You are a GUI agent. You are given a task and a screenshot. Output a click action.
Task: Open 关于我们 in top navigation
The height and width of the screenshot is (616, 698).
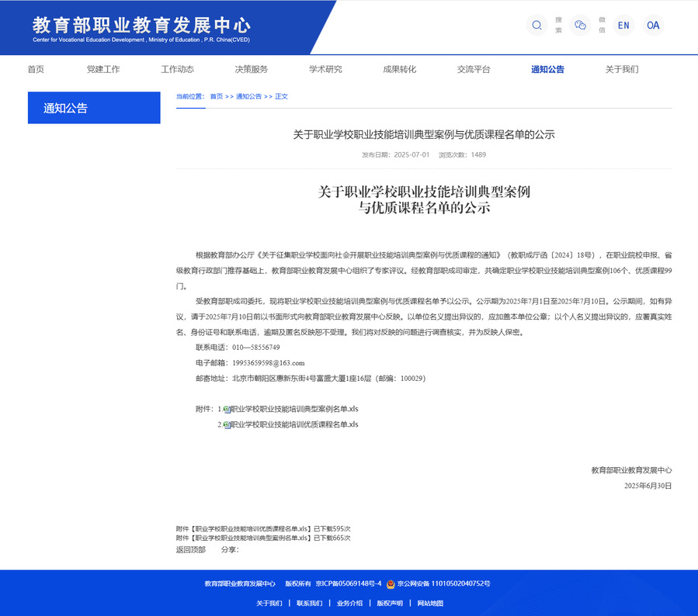[622, 69]
